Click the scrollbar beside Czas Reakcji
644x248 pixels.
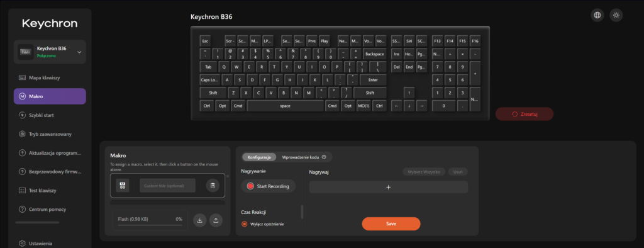[x=303, y=212]
